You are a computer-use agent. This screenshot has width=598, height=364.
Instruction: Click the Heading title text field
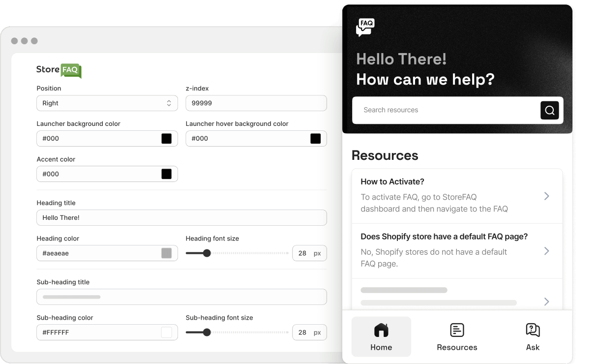[181, 218]
